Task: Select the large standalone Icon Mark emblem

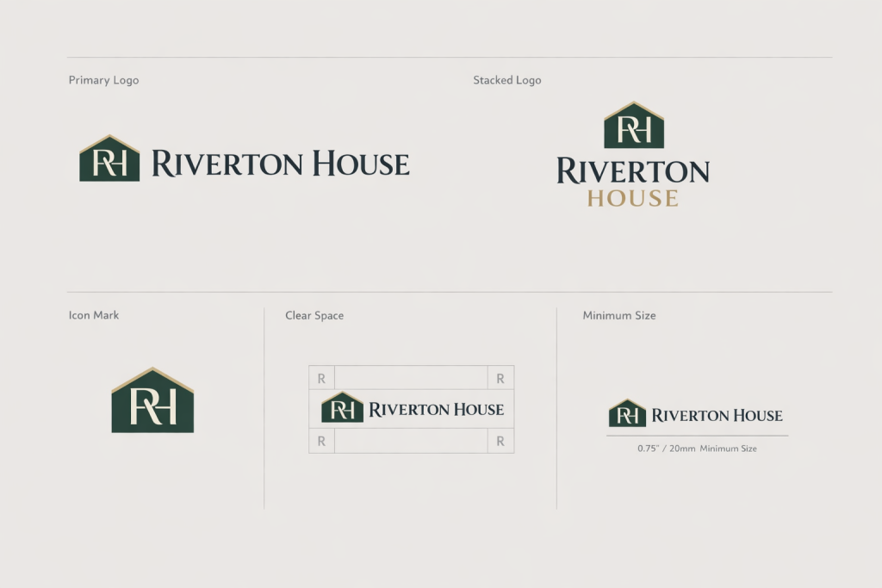Action: (152, 402)
